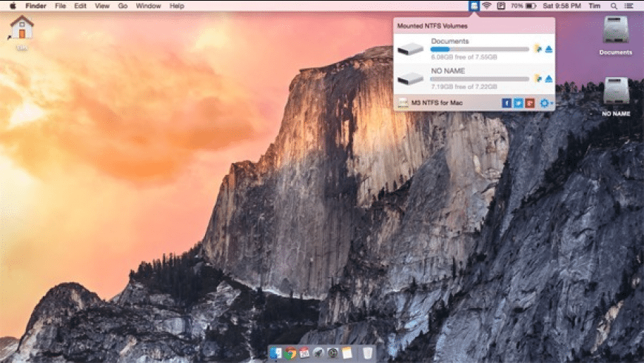Open the Notification Center list icon
This screenshot has height=363, width=644.
(x=628, y=6)
